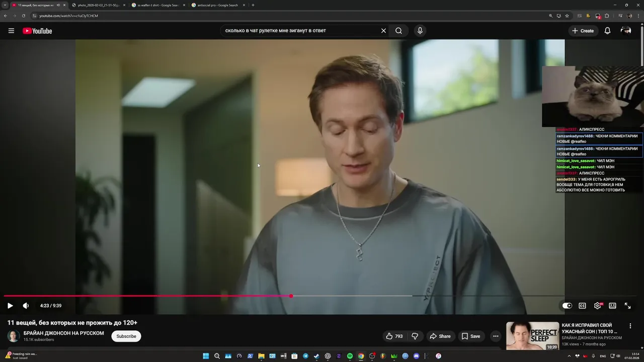This screenshot has height=362, width=644.
Task: Open the Create upload menu
Action: [583, 31]
